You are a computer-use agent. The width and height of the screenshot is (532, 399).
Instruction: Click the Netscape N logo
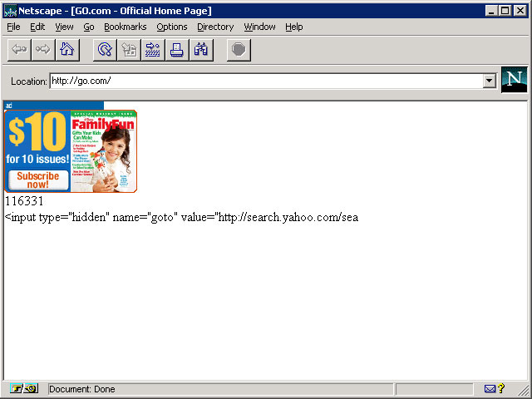click(514, 80)
